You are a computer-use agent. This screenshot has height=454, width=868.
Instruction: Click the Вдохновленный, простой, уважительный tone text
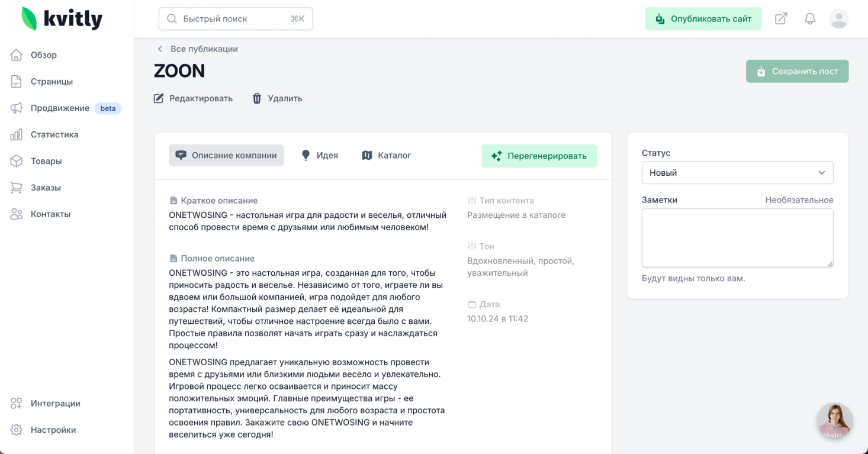click(521, 267)
